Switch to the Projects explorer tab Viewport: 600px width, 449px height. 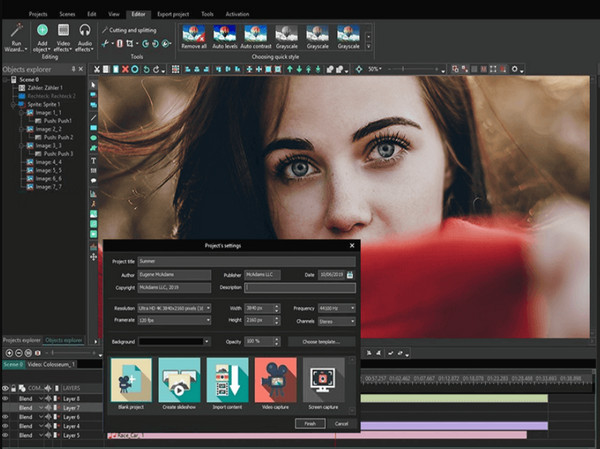click(21, 340)
